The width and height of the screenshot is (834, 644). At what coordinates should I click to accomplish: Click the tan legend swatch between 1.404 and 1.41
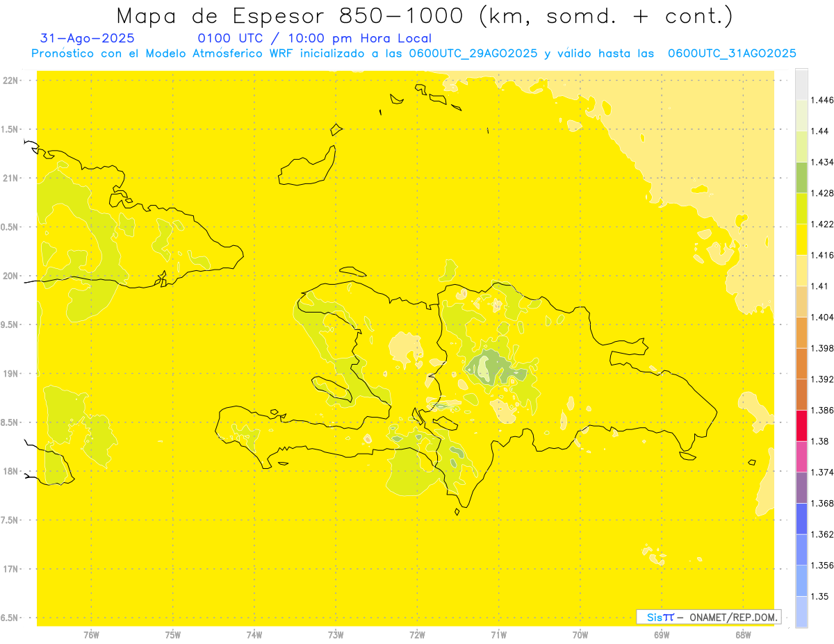801,302
